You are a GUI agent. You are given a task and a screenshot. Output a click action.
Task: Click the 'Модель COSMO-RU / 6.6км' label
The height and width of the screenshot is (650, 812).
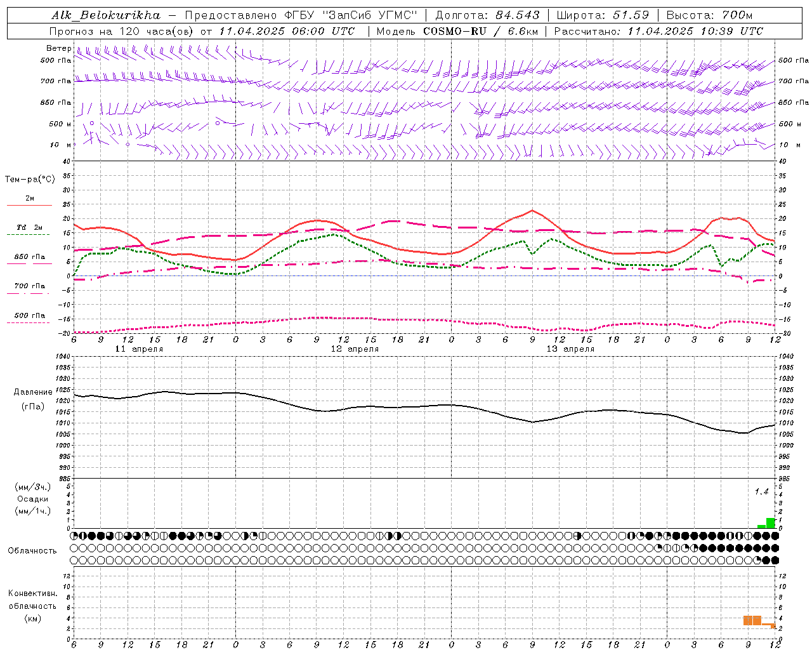pyautogui.click(x=457, y=31)
